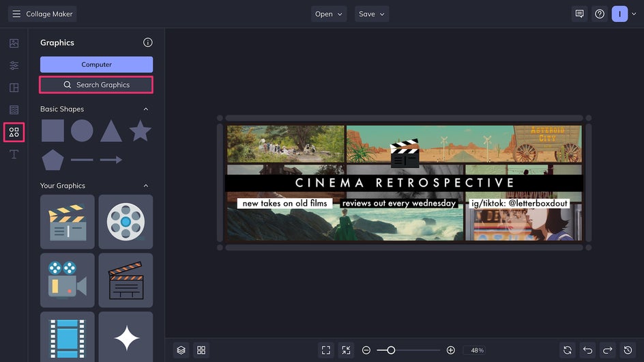This screenshot has height=362, width=644.
Task: Select the Text tool in sidebar
Action: [x=14, y=154]
